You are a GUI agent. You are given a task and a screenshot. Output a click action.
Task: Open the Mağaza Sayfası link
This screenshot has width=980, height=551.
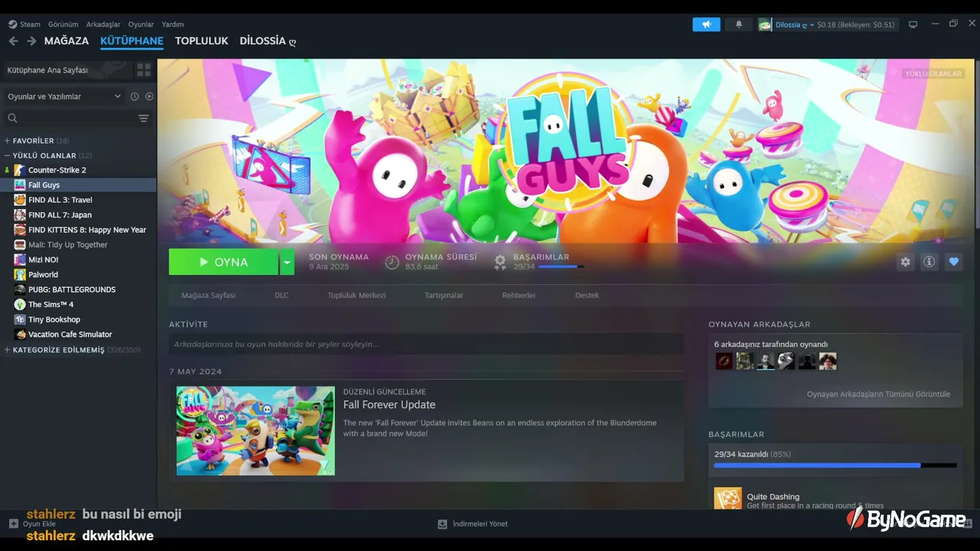(x=208, y=295)
